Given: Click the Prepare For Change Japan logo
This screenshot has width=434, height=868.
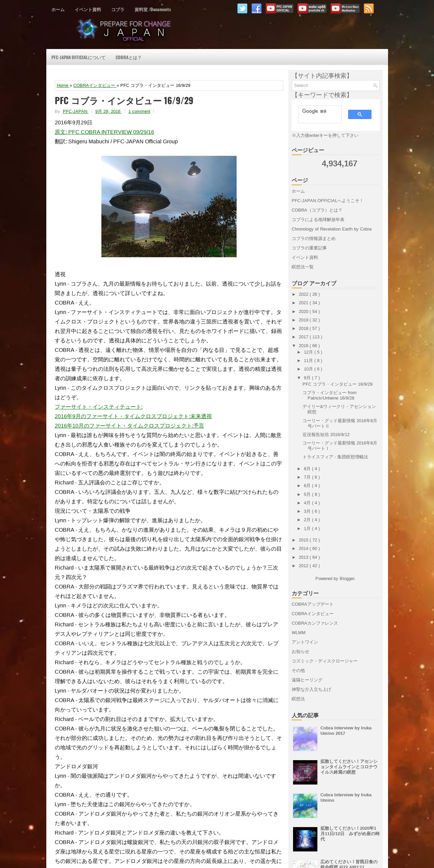Looking at the screenshot, I should [124, 30].
